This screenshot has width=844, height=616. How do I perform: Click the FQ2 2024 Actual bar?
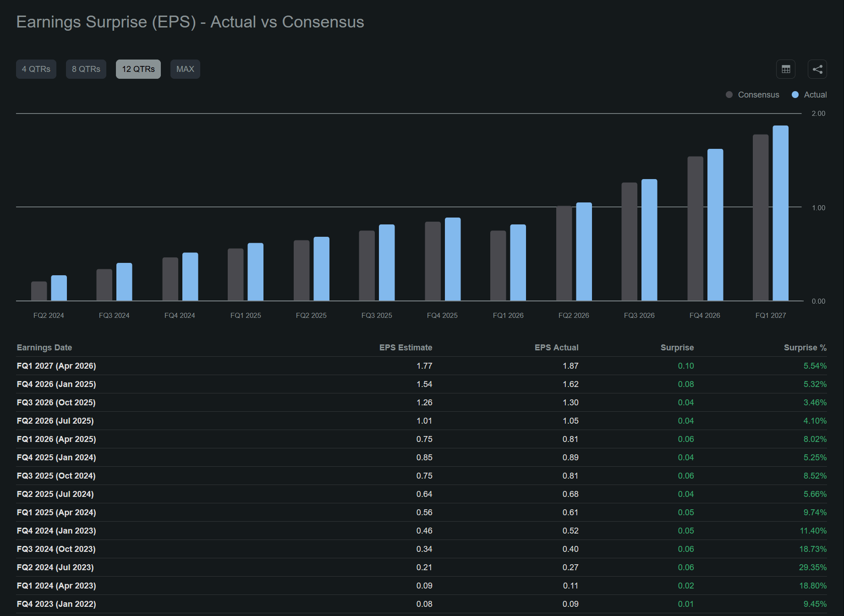coord(59,288)
